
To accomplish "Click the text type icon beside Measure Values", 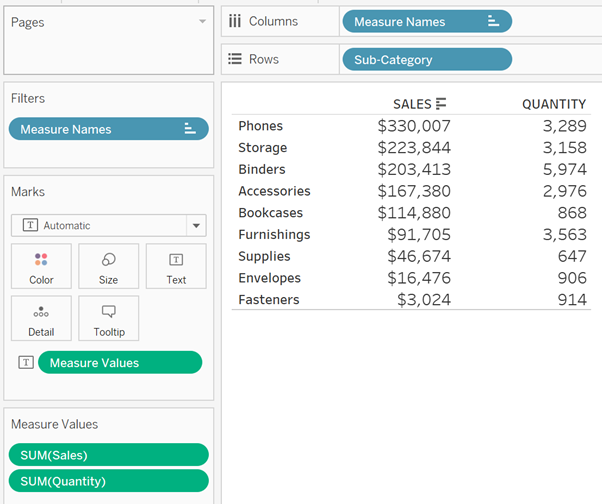I will pyautogui.click(x=26, y=363).
